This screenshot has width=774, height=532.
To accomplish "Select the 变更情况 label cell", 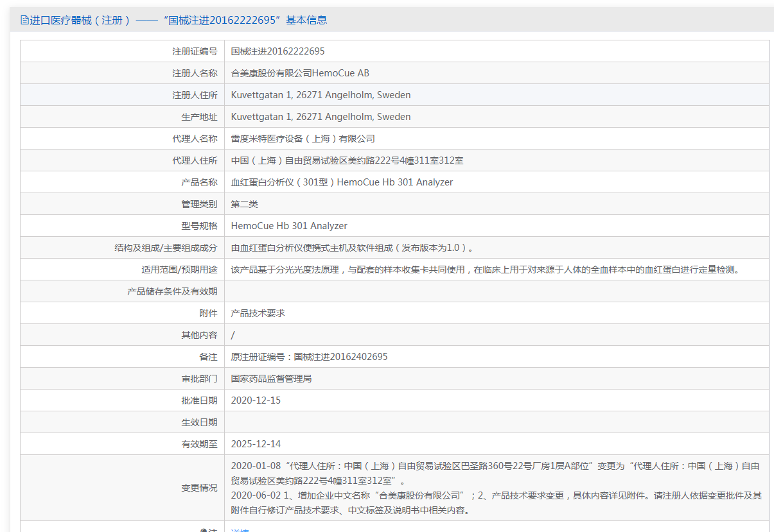I will click(122, 488).
